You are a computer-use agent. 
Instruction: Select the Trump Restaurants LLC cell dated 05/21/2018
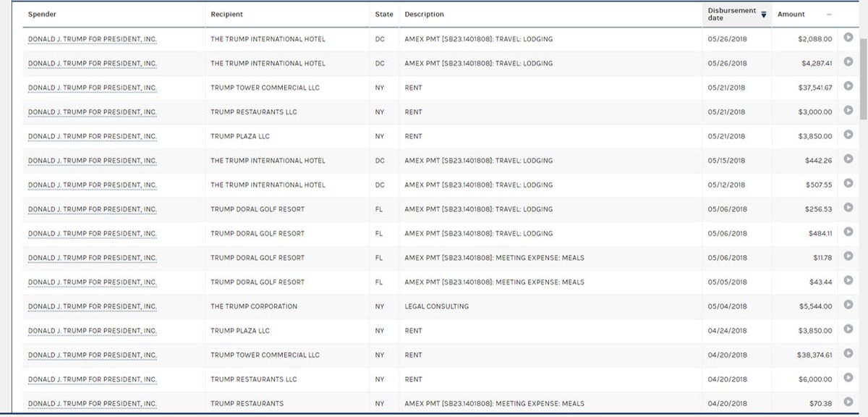[x=254, y=112]
